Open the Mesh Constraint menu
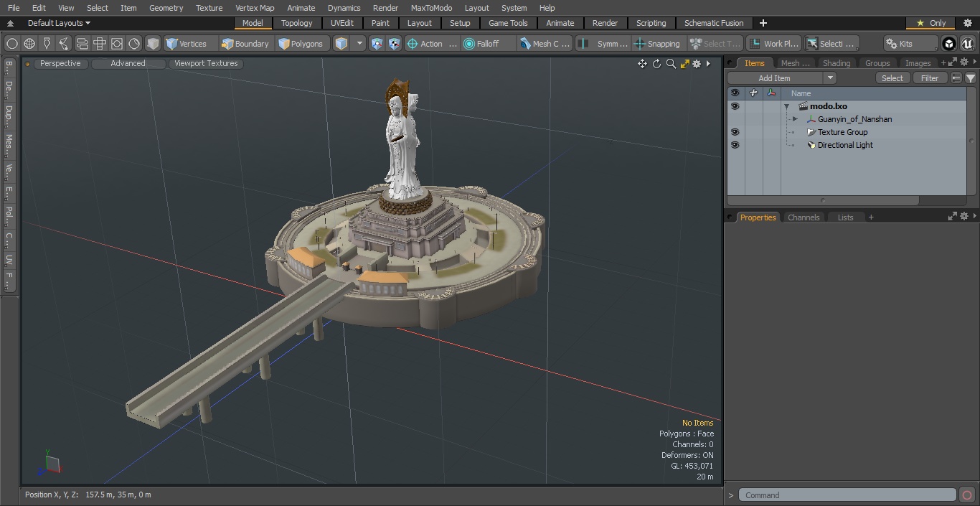The width and height of the screenshot is (980, 506). click(x=545, y=44)
